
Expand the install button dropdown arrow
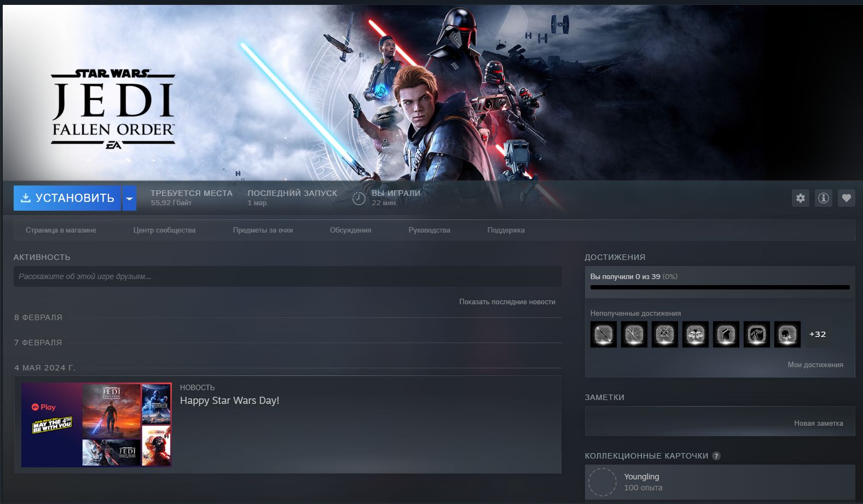coord(129,198)
